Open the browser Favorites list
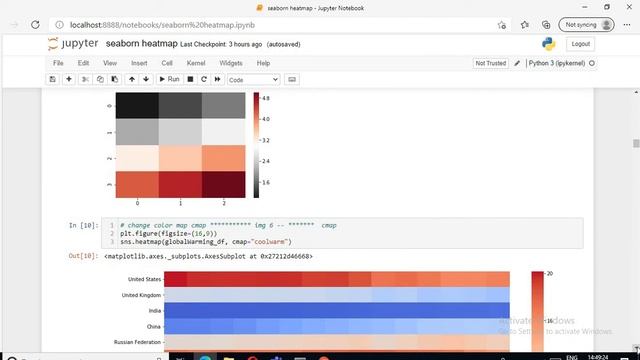 (x=525, y=25)
